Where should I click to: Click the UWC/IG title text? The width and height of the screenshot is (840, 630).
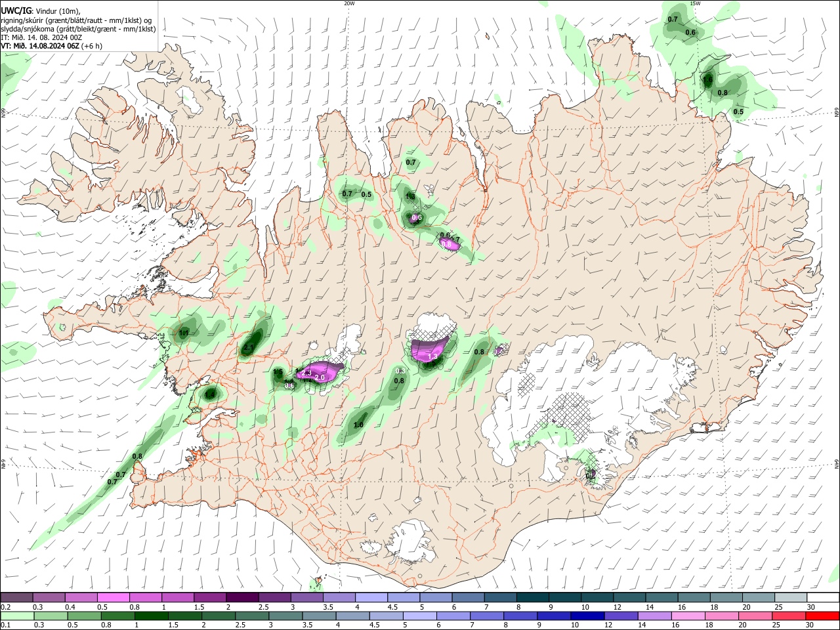coord(16,10)
